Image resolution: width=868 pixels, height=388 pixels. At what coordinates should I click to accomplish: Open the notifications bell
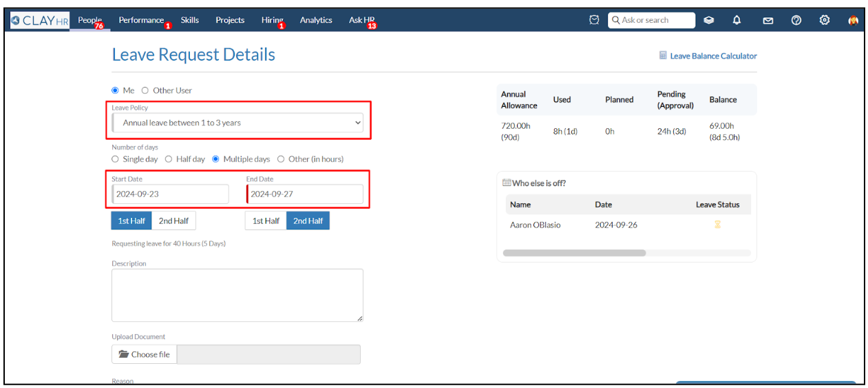click(x=737, y=20)
